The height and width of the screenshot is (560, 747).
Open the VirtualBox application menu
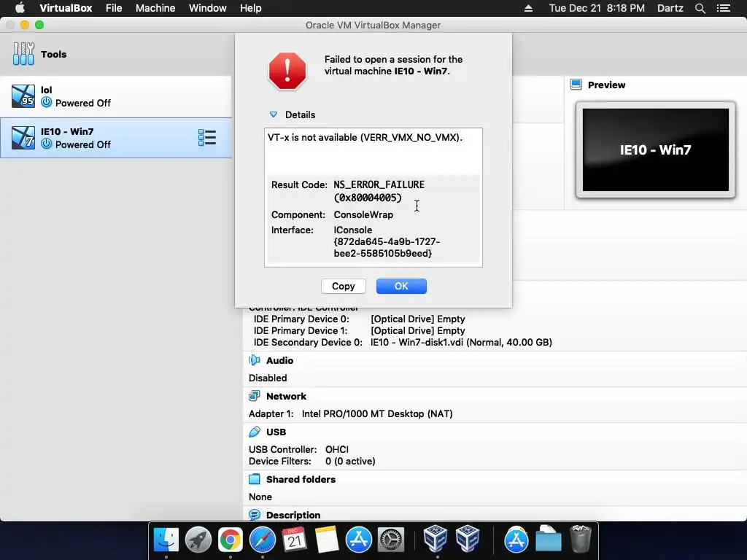[x=66, y=8]
